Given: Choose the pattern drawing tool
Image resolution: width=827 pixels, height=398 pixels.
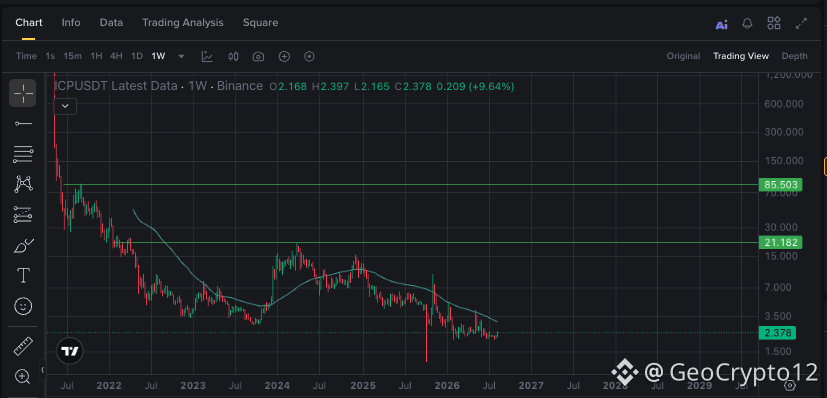Looking at the screenshot, I should point(23,184).
